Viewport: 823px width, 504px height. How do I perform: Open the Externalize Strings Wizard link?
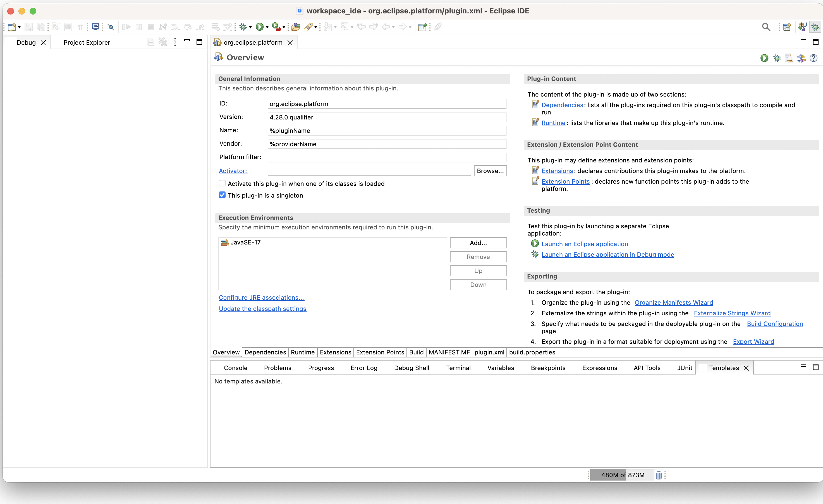pyautogui.click(x=732, y=313)
